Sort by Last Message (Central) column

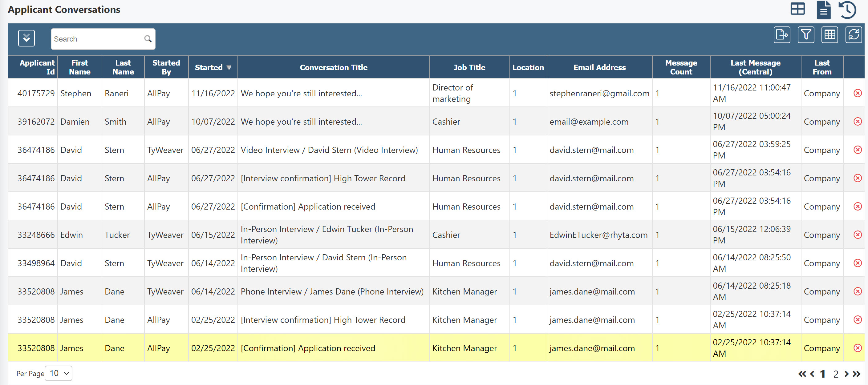[x=756, y=67]
